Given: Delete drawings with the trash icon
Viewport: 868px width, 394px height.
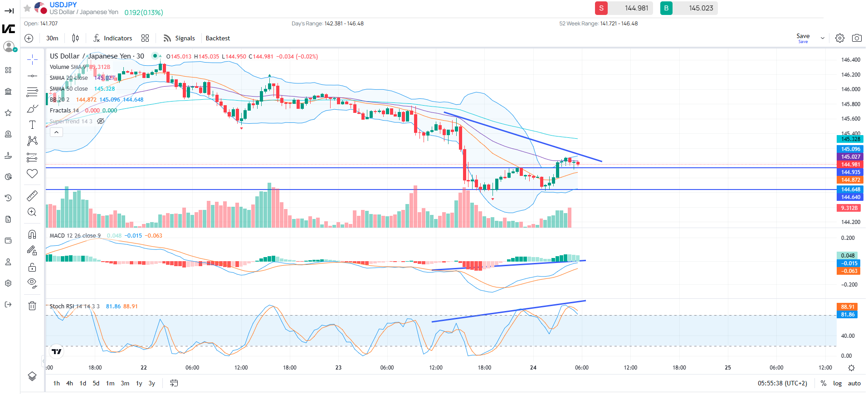Looking at the screenshot, I should (x=32, y=306).
